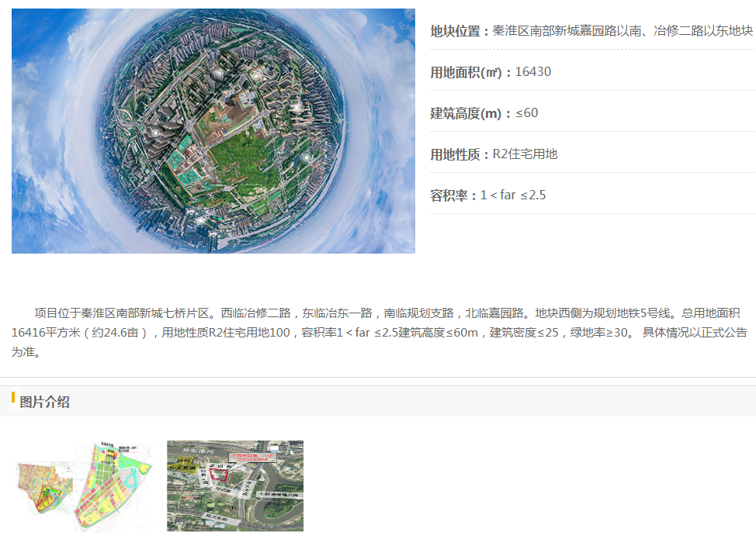This screenshot has height=546, width=756.
Task: Select the hotspot right of the green field
Action: pyautogui.click(x=305, y=157)
